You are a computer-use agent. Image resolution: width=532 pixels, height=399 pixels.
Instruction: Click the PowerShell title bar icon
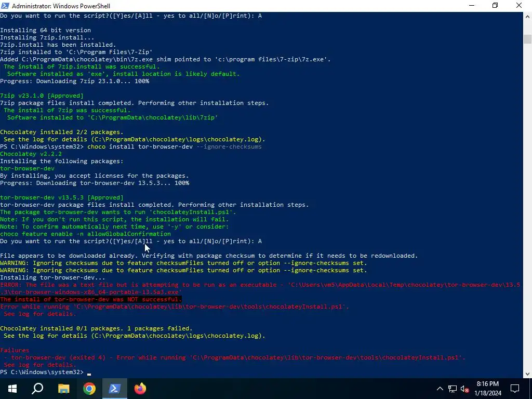(5, 6)
